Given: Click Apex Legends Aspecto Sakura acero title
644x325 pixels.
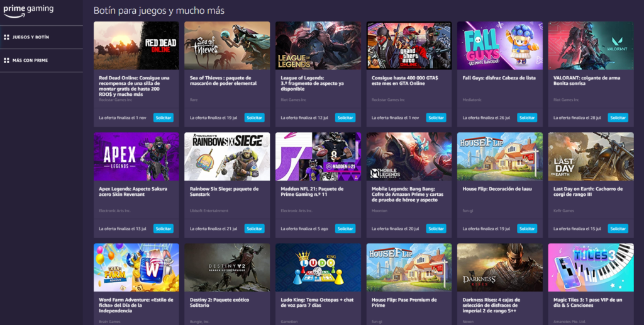Looking at the screenshot, I should [133, 191].
